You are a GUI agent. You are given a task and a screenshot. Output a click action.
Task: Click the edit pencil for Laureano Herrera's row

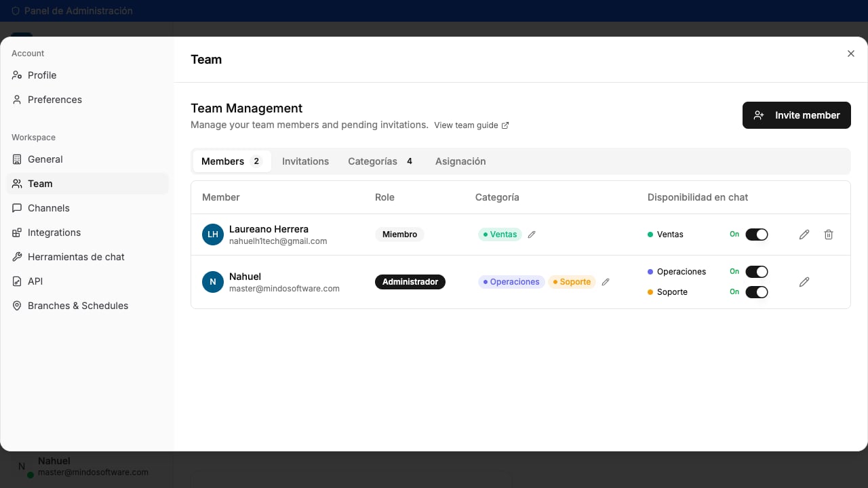coord(804,235)
